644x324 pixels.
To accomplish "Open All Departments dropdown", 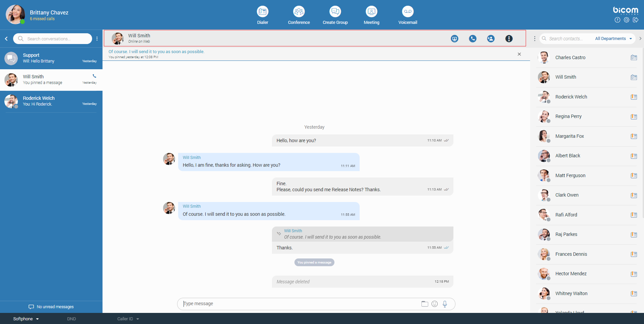I will click(613, 39).
